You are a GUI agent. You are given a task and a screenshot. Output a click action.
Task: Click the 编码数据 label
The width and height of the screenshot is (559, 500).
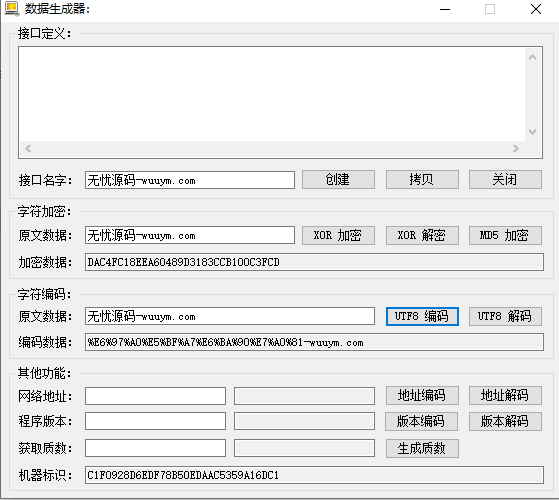click(x=45, y=342)
